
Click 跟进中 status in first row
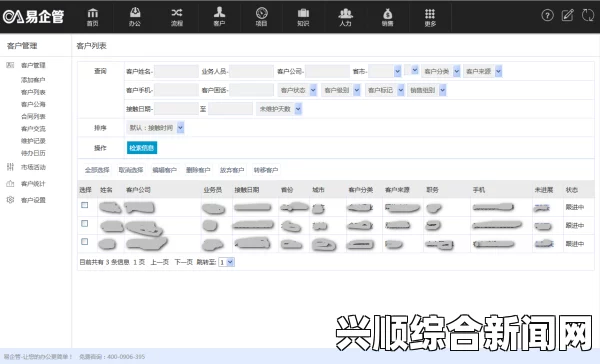click(x=575, y=207)
